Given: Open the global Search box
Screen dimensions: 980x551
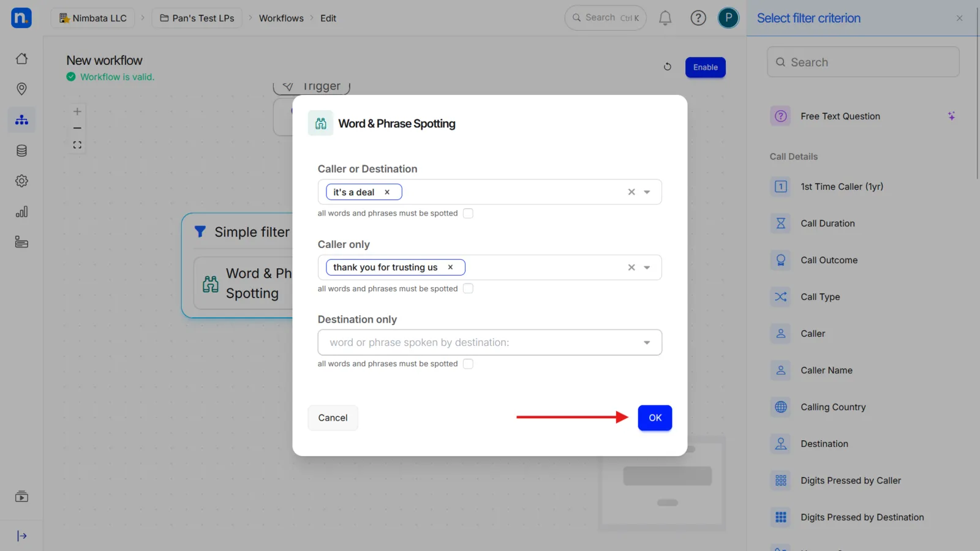Looking at the screenshot, I should coord(605,18).
